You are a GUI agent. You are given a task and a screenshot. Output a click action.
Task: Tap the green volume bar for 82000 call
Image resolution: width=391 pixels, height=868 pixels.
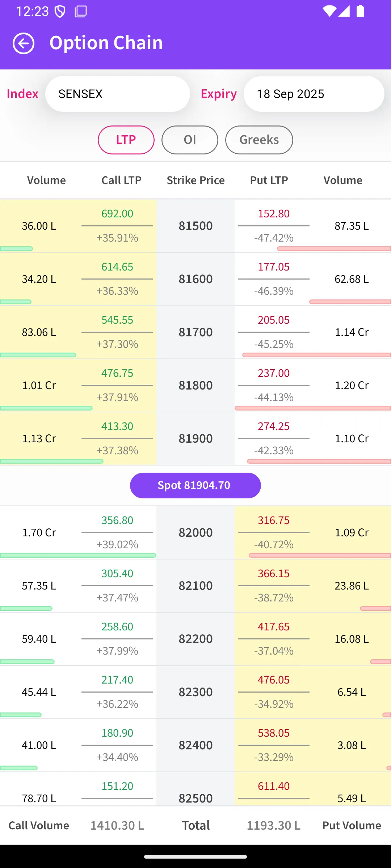tap(78, 555)
